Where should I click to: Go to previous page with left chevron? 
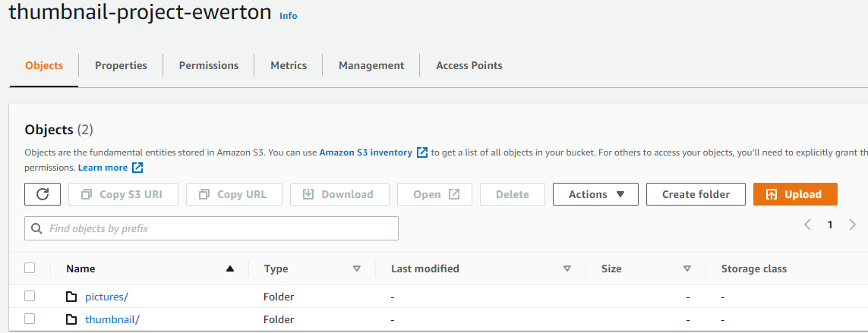coord(807,225)
